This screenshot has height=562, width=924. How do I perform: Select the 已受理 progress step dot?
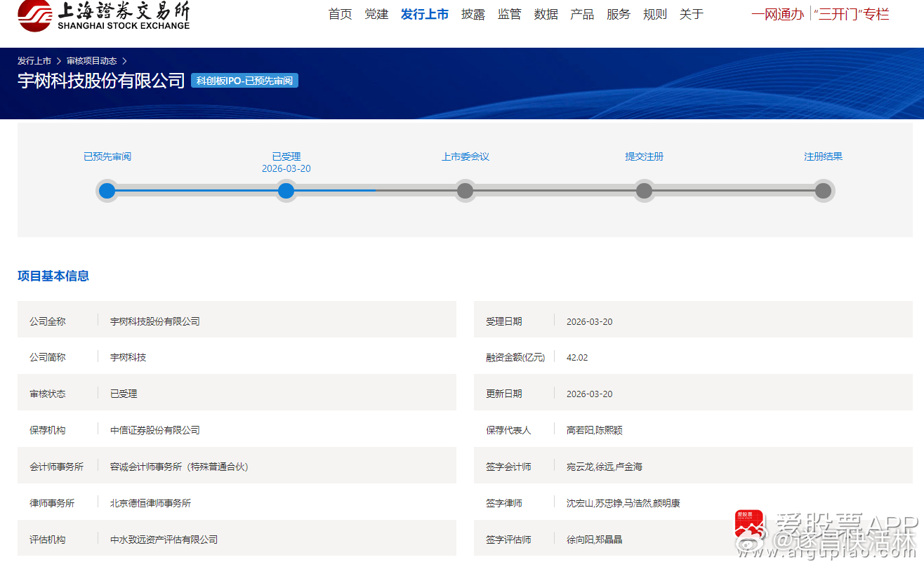(286, 190)
